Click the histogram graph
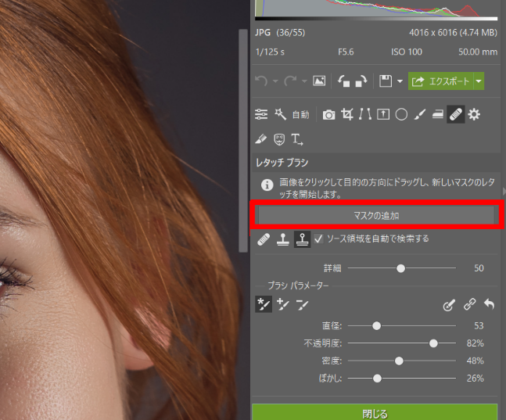This screenshot has width=506, height=420. point(376,9)
